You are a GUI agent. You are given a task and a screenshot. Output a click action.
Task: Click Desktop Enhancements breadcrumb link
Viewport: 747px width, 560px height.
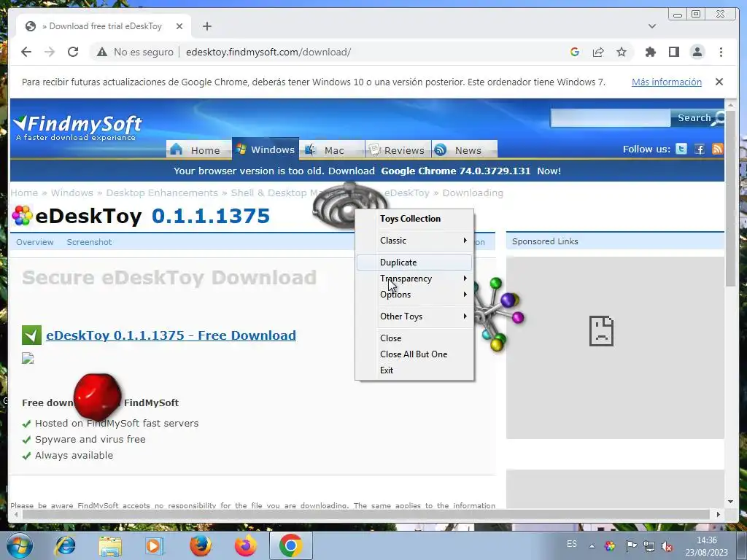click(162, 192)
